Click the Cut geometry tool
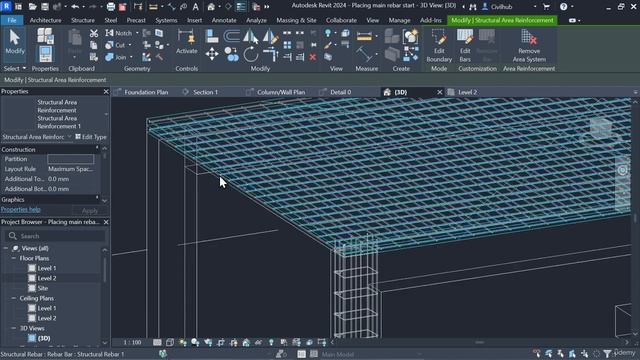 pyautogui.click(x=115, y=45)
